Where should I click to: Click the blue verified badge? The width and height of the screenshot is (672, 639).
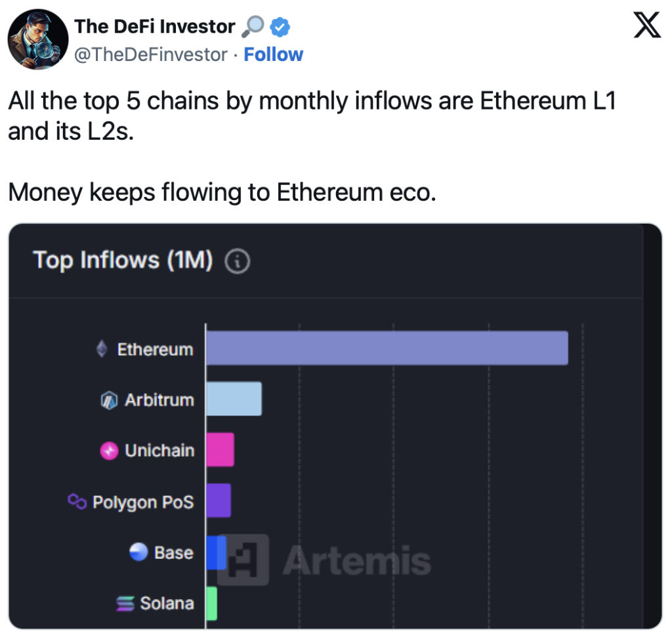point(280,27)
